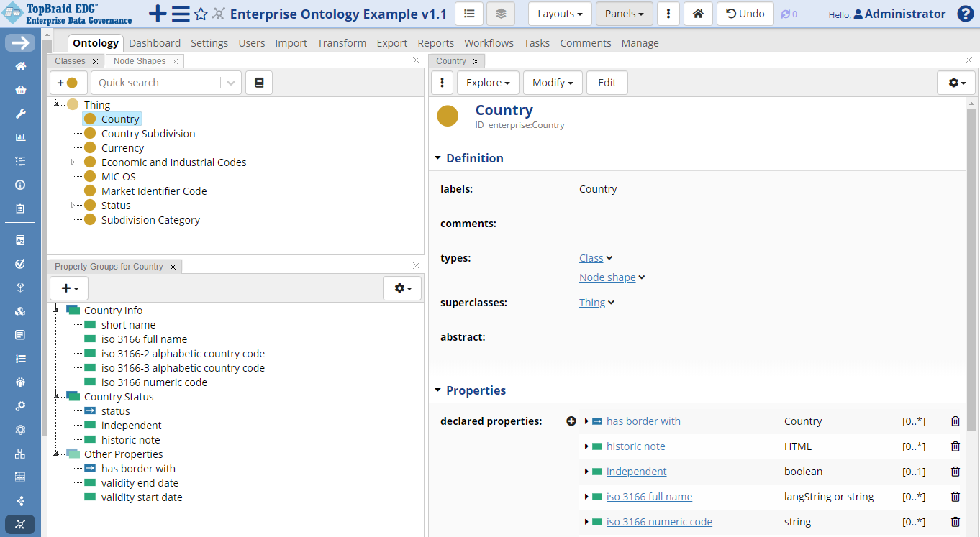The image size is (980, 537).
Task: Select the star favorites icon in the header
Action: (201, 13)
